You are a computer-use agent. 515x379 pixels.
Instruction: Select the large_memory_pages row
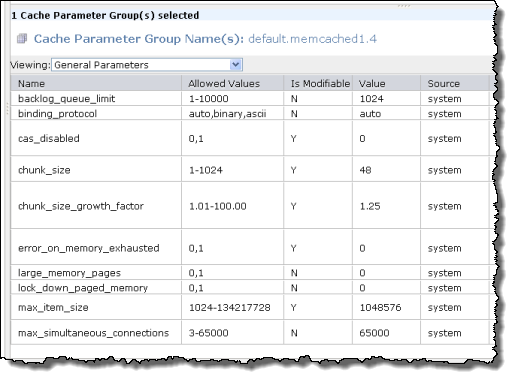250,273
